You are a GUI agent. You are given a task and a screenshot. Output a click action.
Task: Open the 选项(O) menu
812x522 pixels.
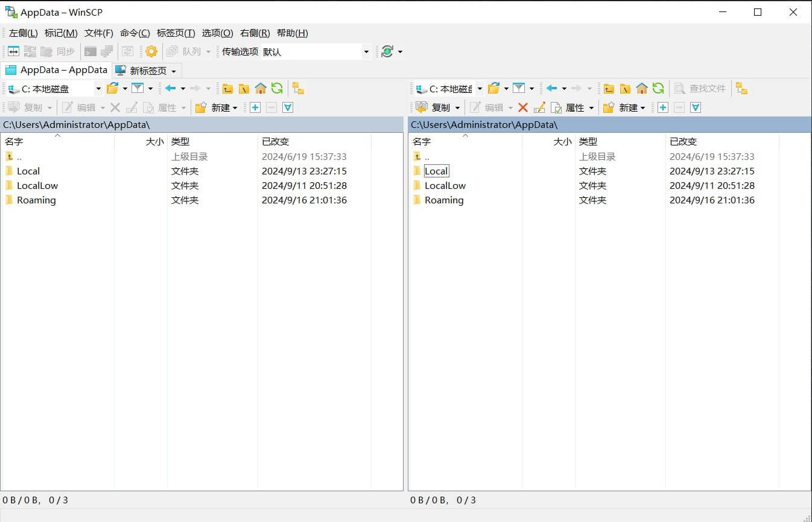click(x=218, y=33)
